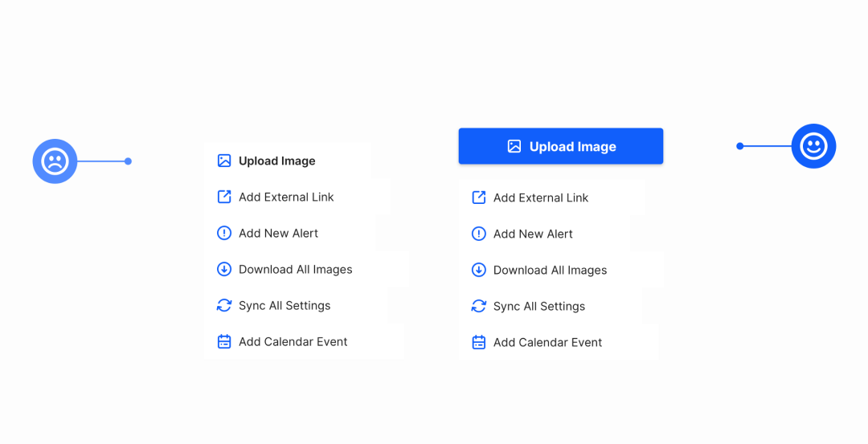The image size is (868, 444).
Task: Click the download icon in the right menu
Action: tap(479, 270)
